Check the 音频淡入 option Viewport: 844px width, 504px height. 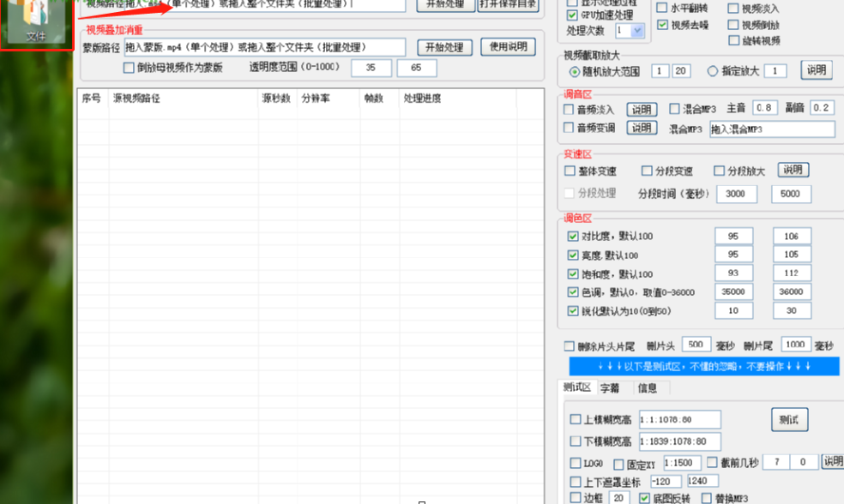570,110
